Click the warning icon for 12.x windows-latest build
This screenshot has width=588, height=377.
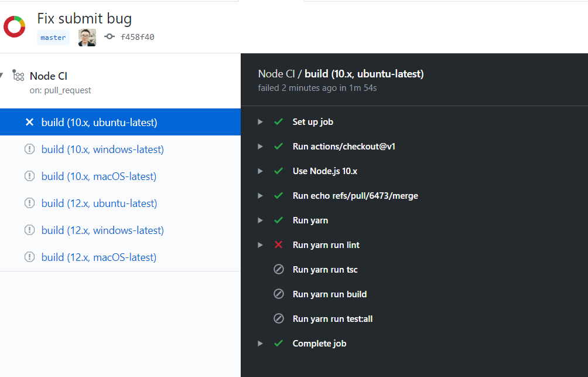click(29, 230)
